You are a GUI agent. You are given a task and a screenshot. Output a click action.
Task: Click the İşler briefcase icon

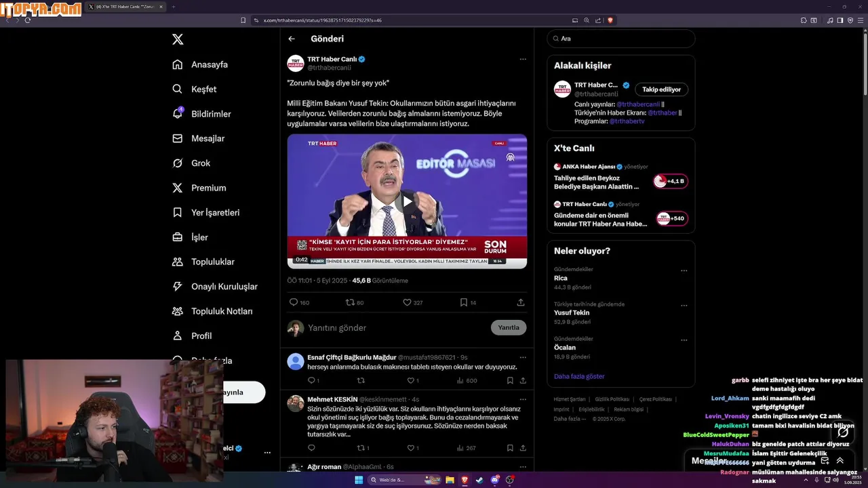point(178,237)
